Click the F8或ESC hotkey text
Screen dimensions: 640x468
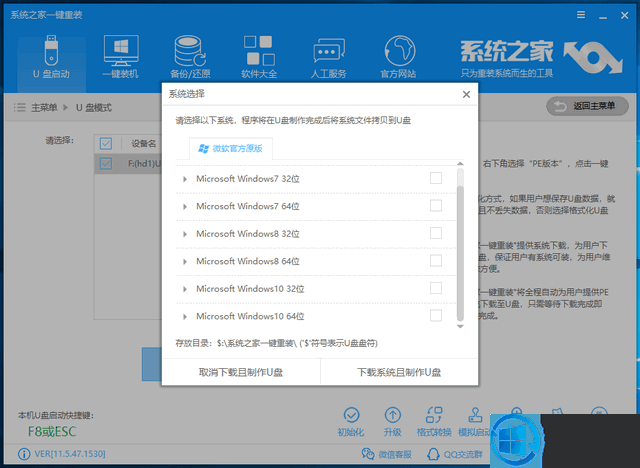52,431
